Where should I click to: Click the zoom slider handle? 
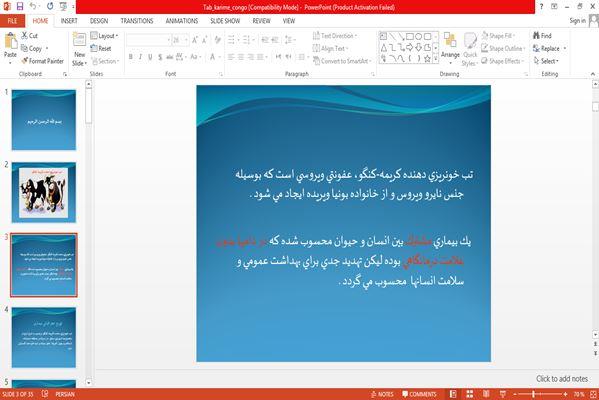(x=534, y=394)
